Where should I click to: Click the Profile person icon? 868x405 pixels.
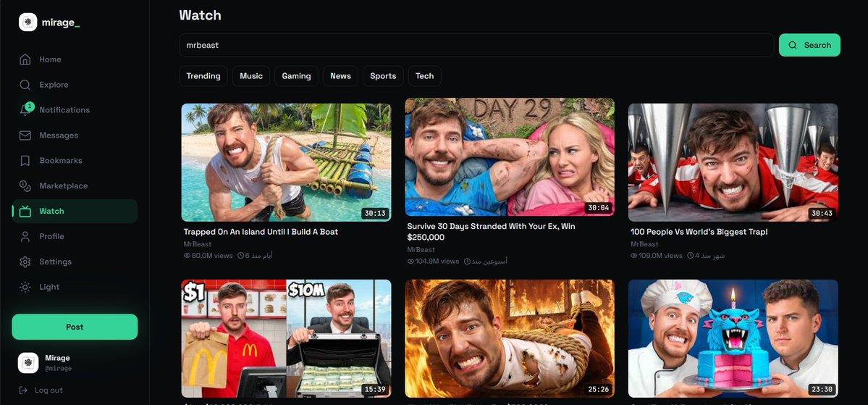25,237
